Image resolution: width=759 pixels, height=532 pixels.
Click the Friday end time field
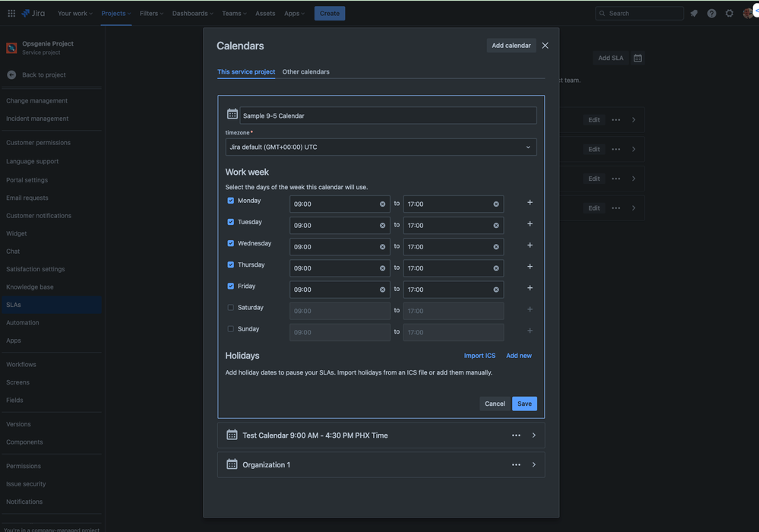[x=454, y=290]
